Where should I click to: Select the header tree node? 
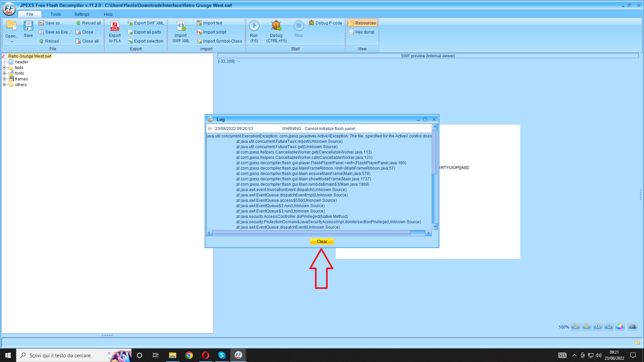pos(21,62)
